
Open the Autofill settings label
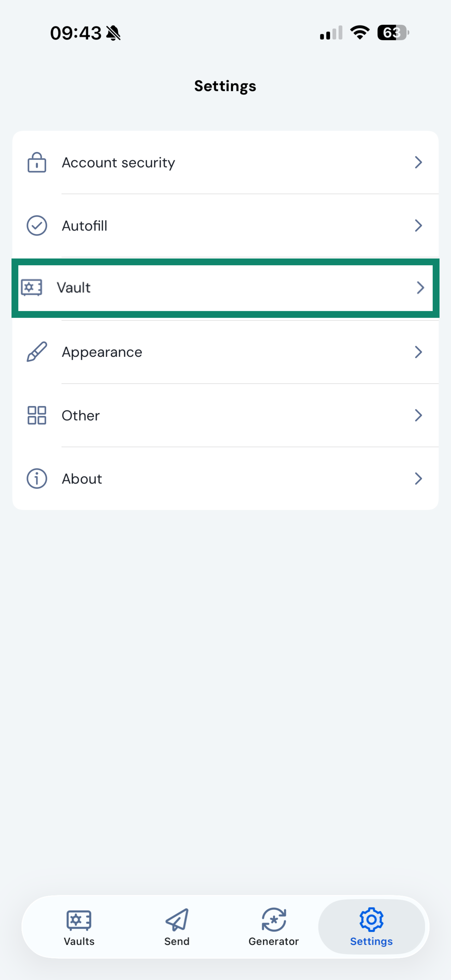(x=84, y=226)
